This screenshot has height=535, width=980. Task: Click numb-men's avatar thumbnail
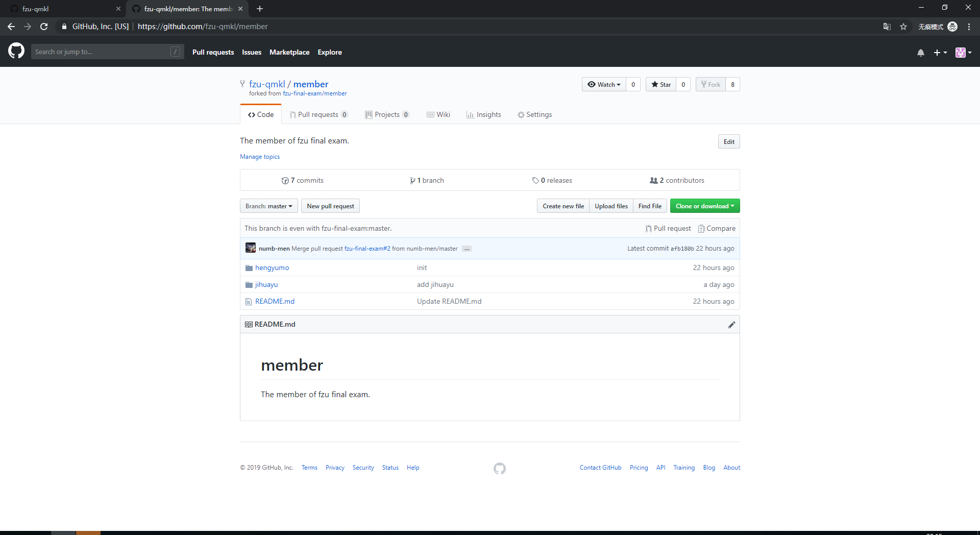251,248
